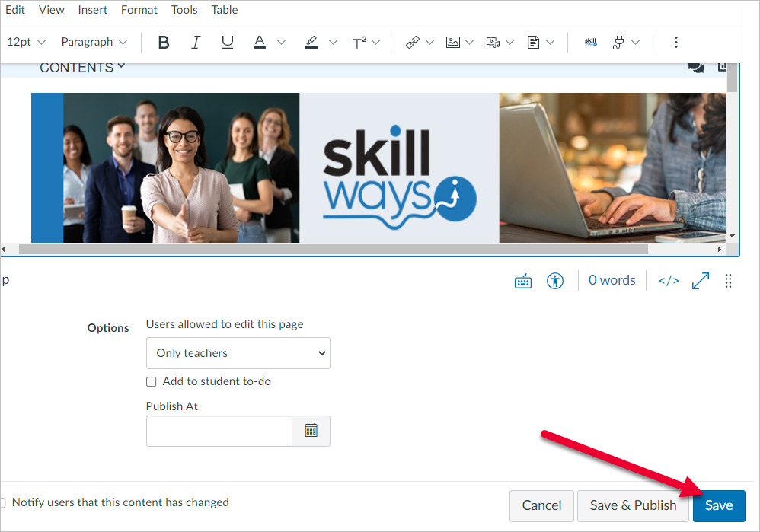
Task: Open the 12pt font size dropdown
Action: pyautogui.click(x=27, y=42)
